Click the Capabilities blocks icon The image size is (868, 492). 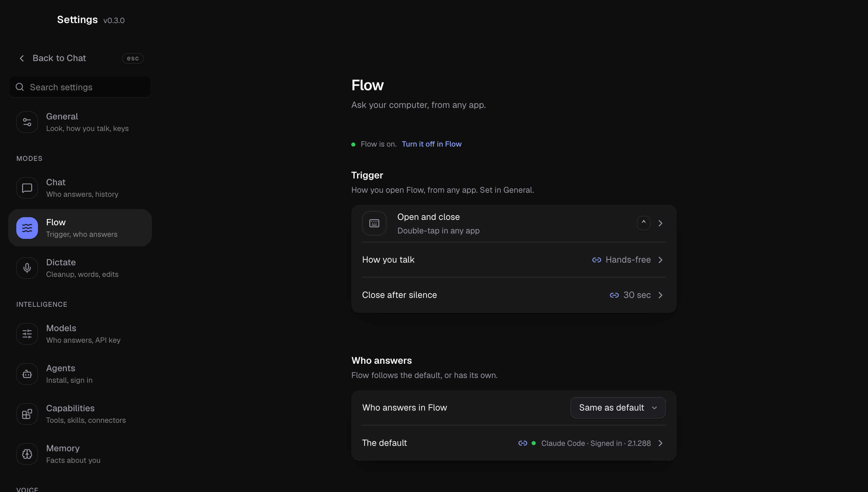tap(27, 414)
